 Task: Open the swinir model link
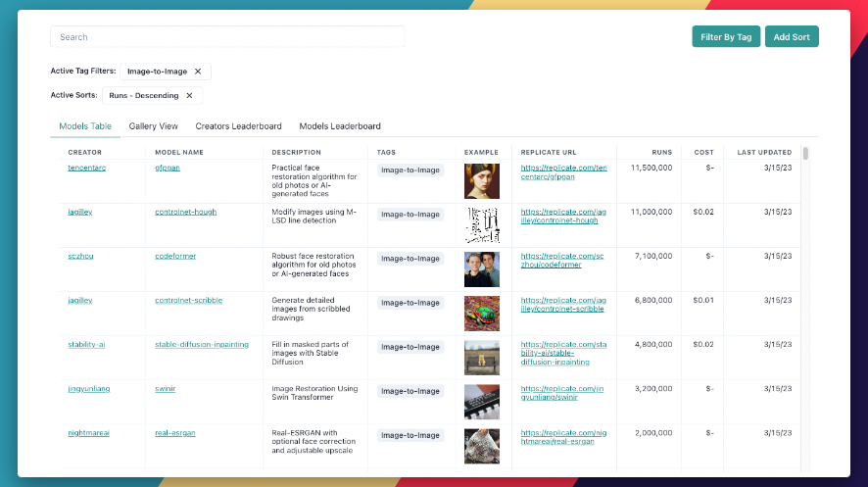point(165,388)
